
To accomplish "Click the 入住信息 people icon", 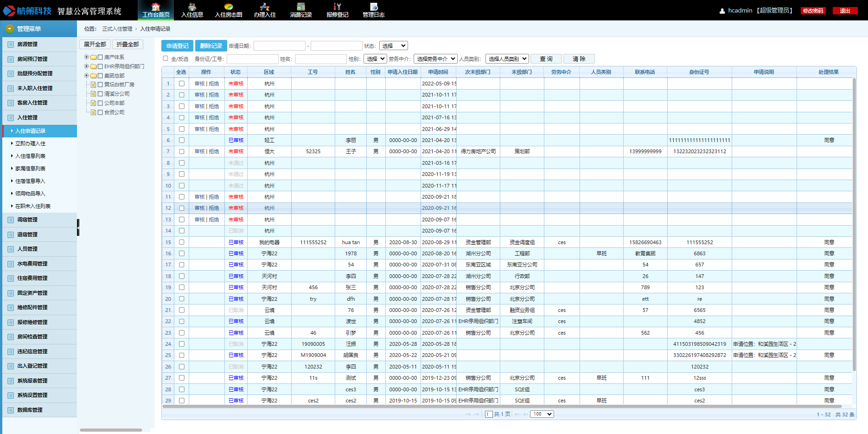I will (192, 6).
